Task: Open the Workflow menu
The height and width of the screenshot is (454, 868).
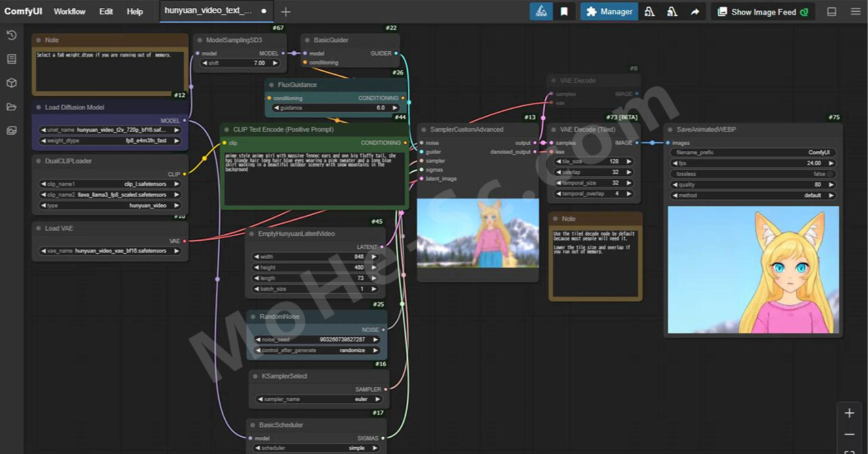Action: (x=70, y=12)
